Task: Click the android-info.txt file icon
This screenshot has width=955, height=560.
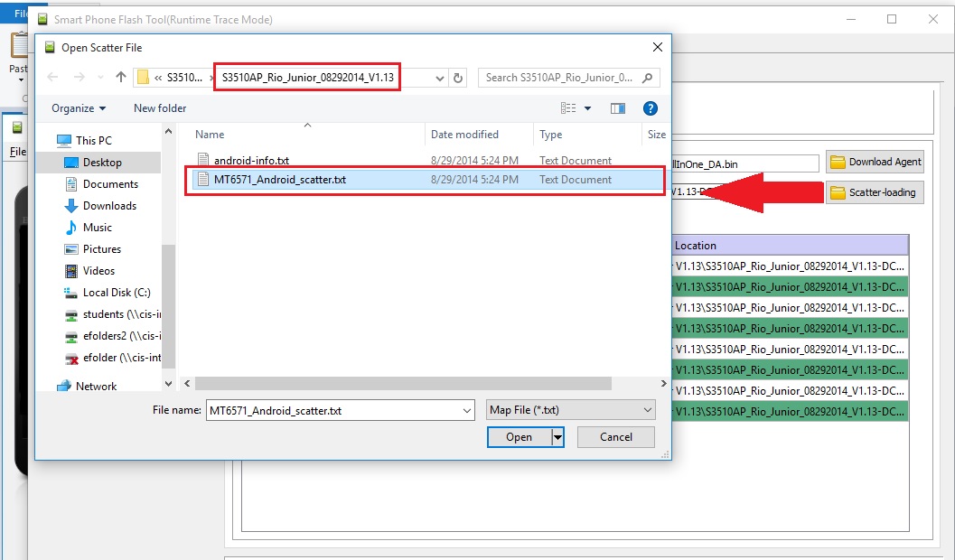Action: tap(202, 160)
